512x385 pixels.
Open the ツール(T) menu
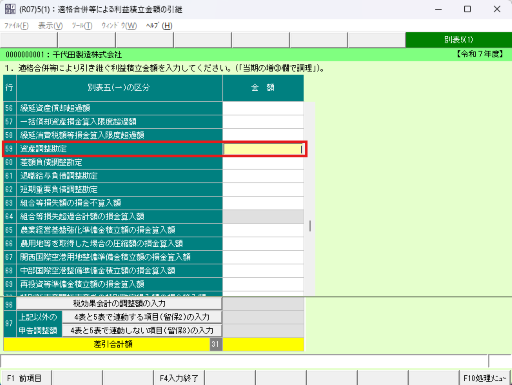(82, 26)
